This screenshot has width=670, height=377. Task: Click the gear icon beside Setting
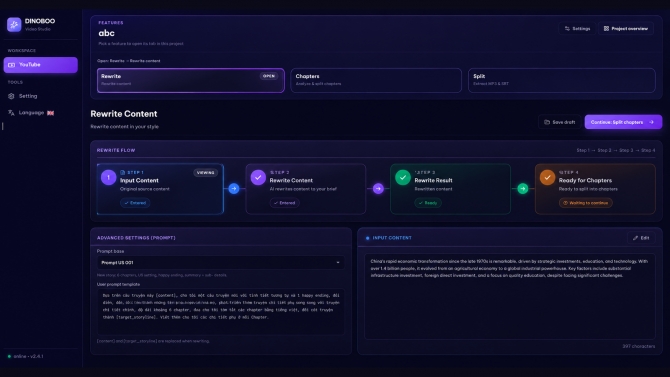[11, 96]
